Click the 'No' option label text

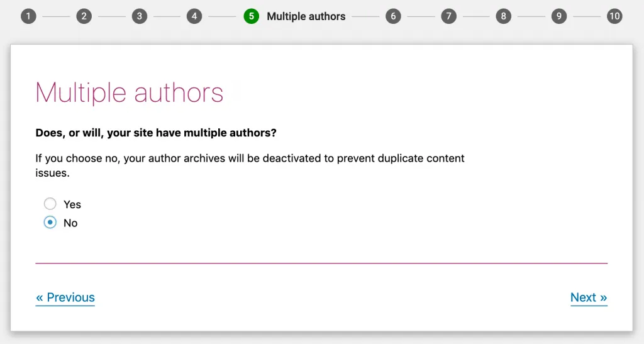coord(70,223)
